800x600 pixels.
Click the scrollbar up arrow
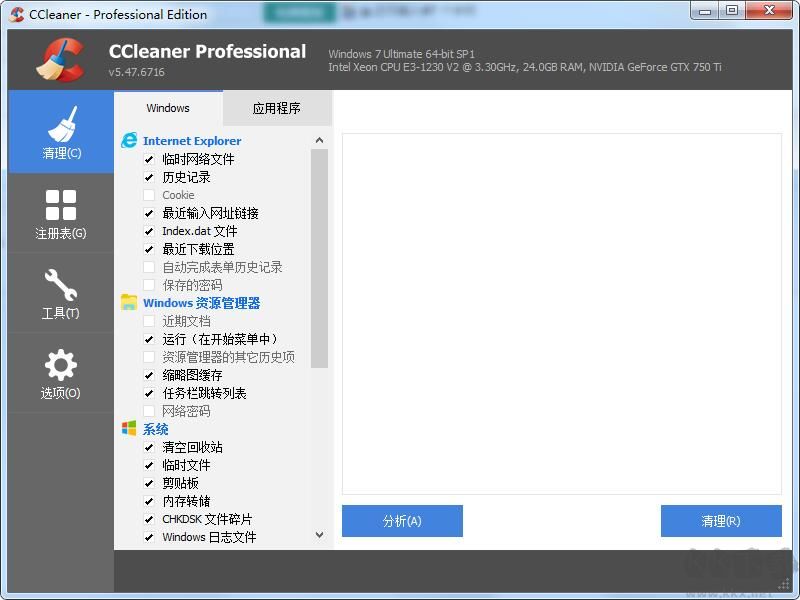[319, 140]
